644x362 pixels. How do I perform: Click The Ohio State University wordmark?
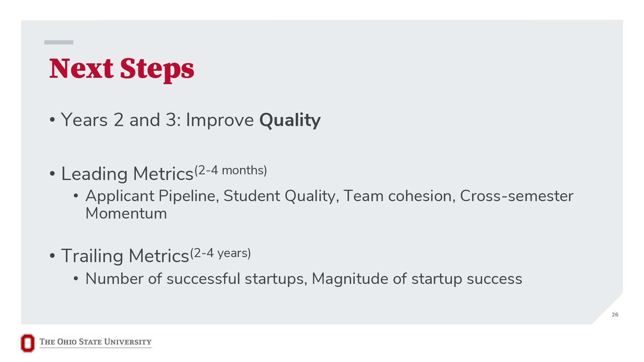coord(96,342)
